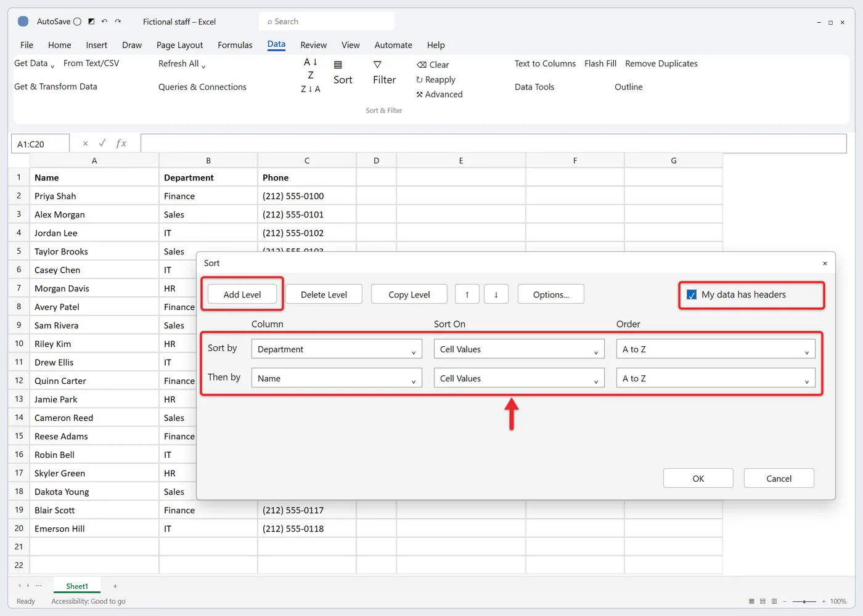The width and height of the screenshot is (863, 616).
Task: Reapply the filter and sort
Action: tap(436, 79)
